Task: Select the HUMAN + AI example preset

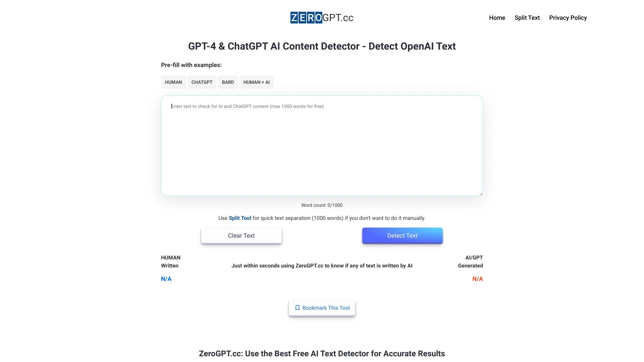Action: 256,82
